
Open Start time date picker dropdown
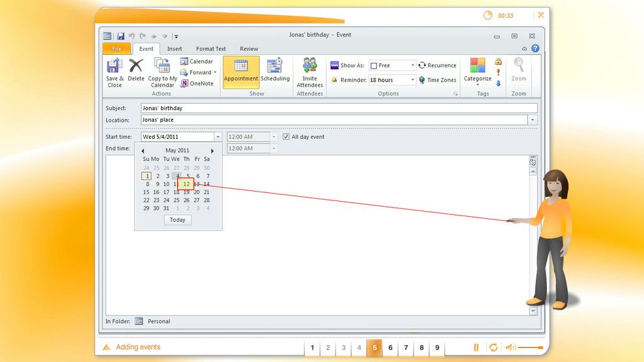[218, 136]
